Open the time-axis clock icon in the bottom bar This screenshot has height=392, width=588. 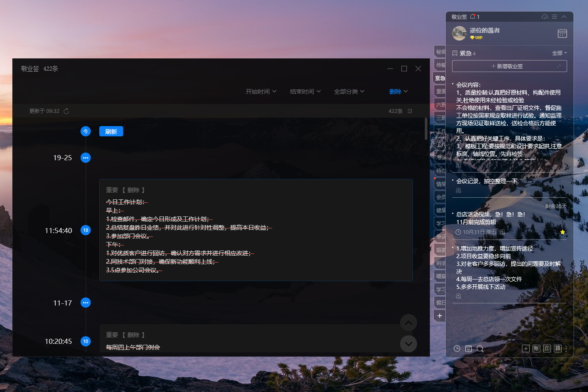click(x=457, y=349)
